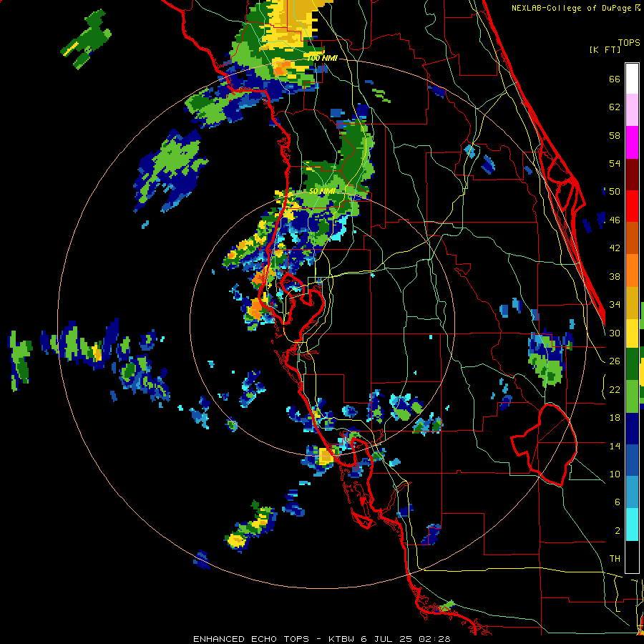
Task: Click the legend value 18
Action: (x=615, y=418)
